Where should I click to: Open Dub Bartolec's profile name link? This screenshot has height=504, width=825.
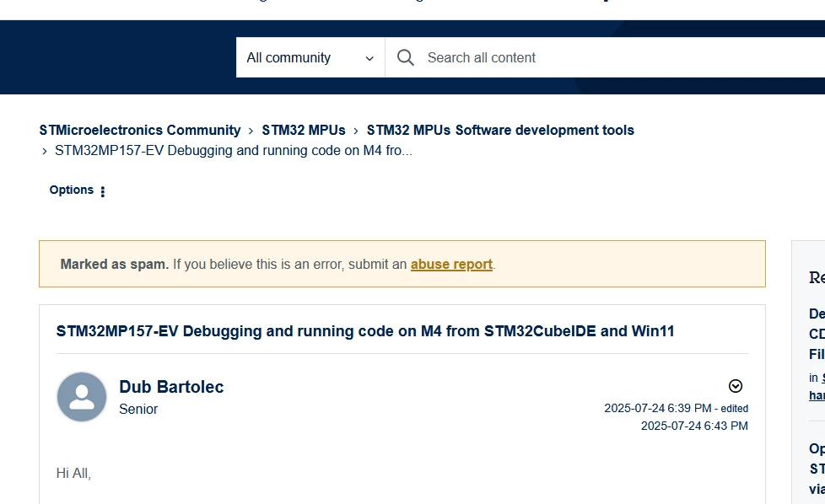[171, 387]
